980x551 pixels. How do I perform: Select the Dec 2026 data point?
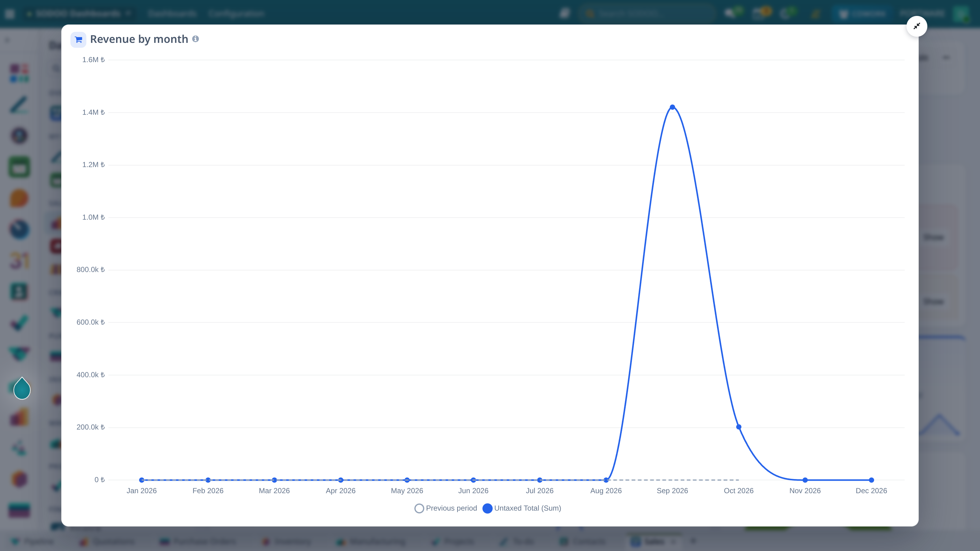pos(871,480)
